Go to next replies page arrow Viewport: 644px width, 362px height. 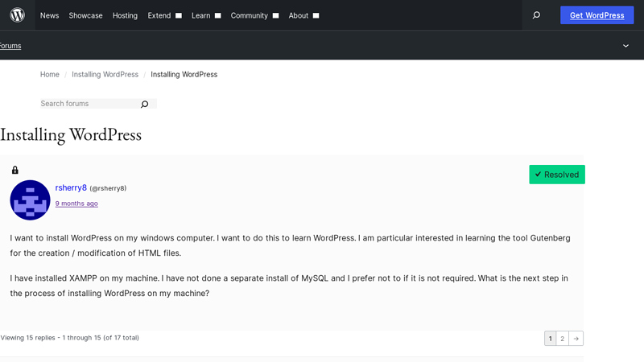[x=576, y=339]
